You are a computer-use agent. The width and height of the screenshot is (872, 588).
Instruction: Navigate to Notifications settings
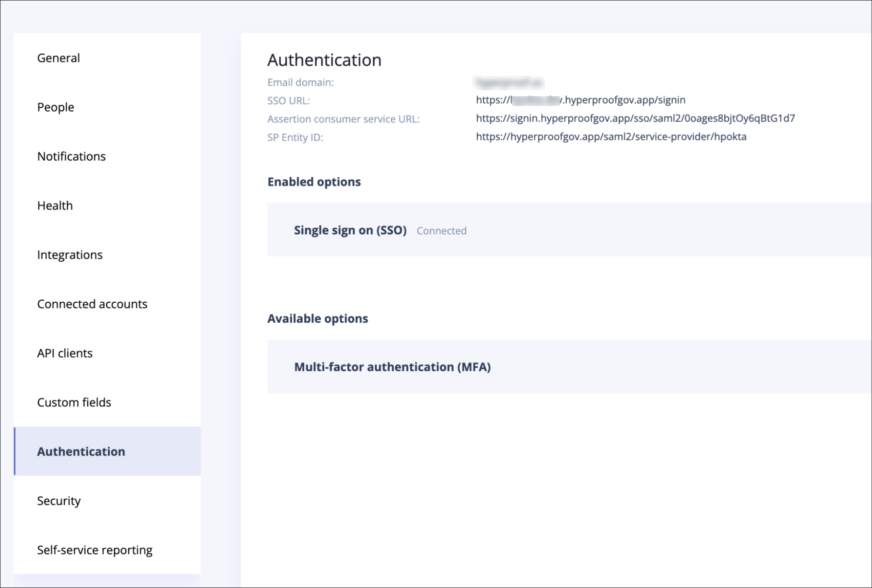click(71, 156)
